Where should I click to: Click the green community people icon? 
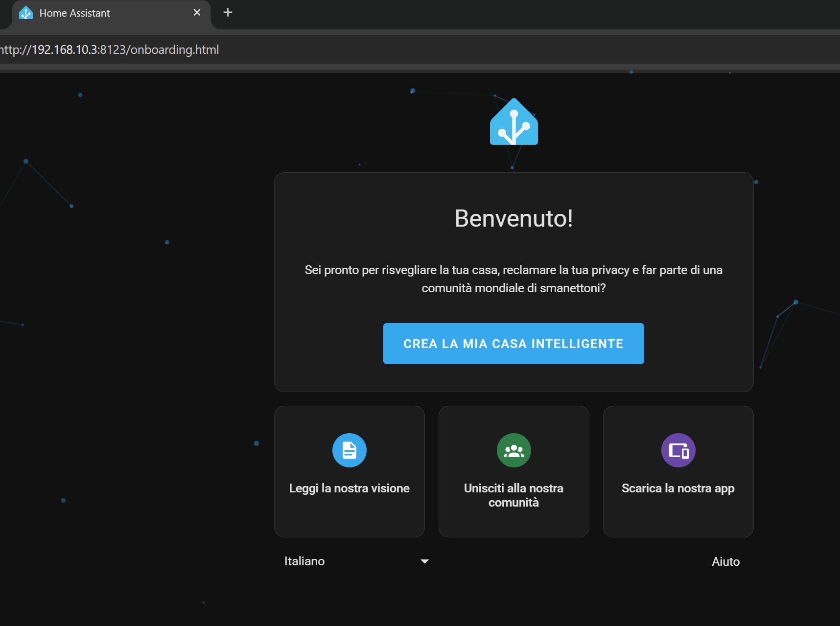pyautogui.click(x=514, y=450)
